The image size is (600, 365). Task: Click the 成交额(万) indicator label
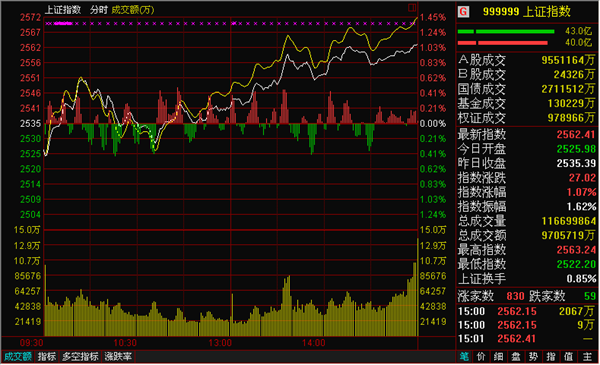pyautogui.click(x=133, y=10)
